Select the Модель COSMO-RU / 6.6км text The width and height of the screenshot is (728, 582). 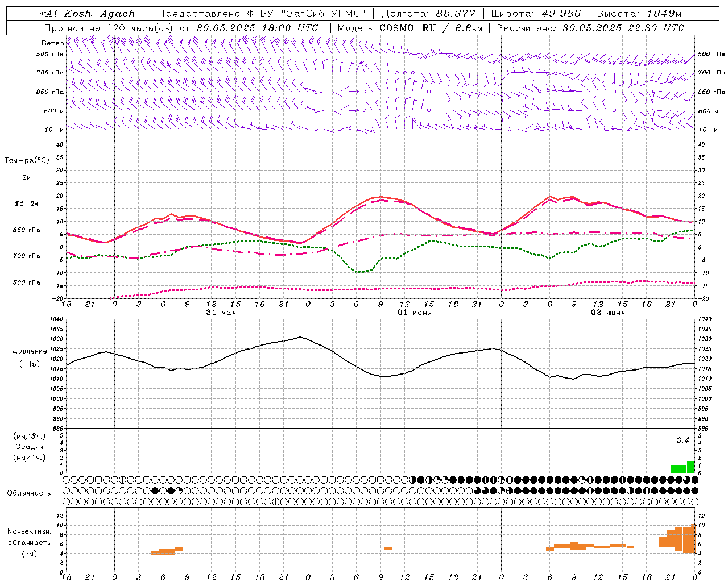409,28
